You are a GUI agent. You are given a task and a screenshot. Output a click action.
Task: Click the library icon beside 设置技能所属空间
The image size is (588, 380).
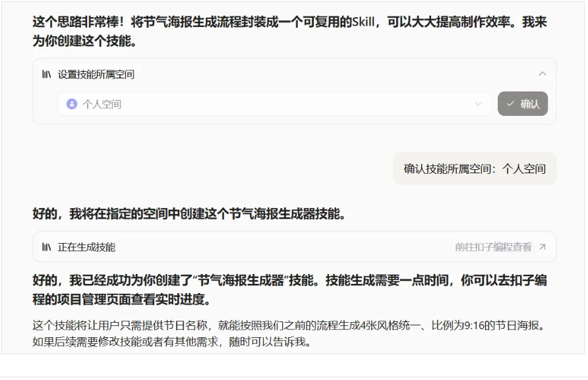(47, 74)
